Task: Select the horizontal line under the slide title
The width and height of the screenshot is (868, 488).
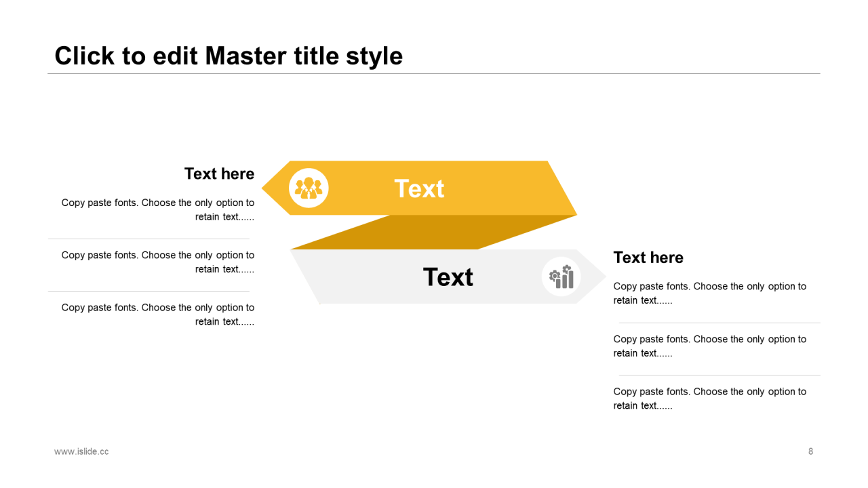Action: point(434,73)
